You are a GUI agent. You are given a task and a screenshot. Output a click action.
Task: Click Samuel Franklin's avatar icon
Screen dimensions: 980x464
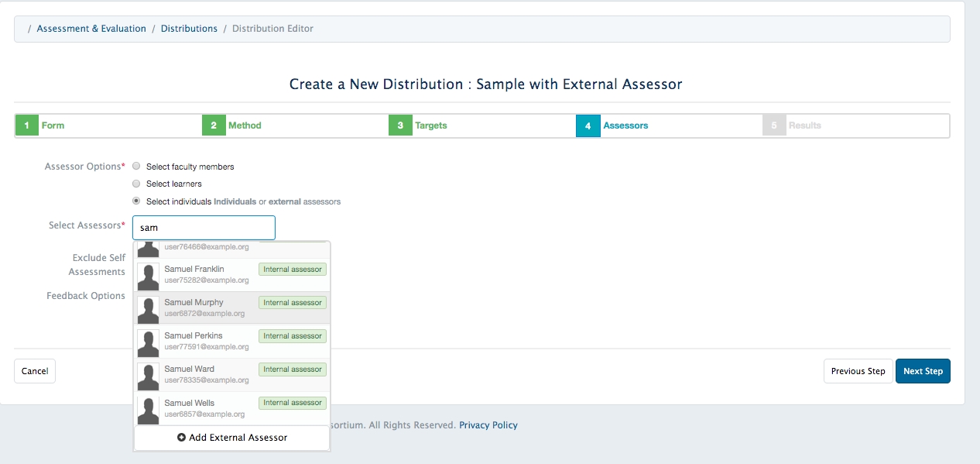(148, 276)
